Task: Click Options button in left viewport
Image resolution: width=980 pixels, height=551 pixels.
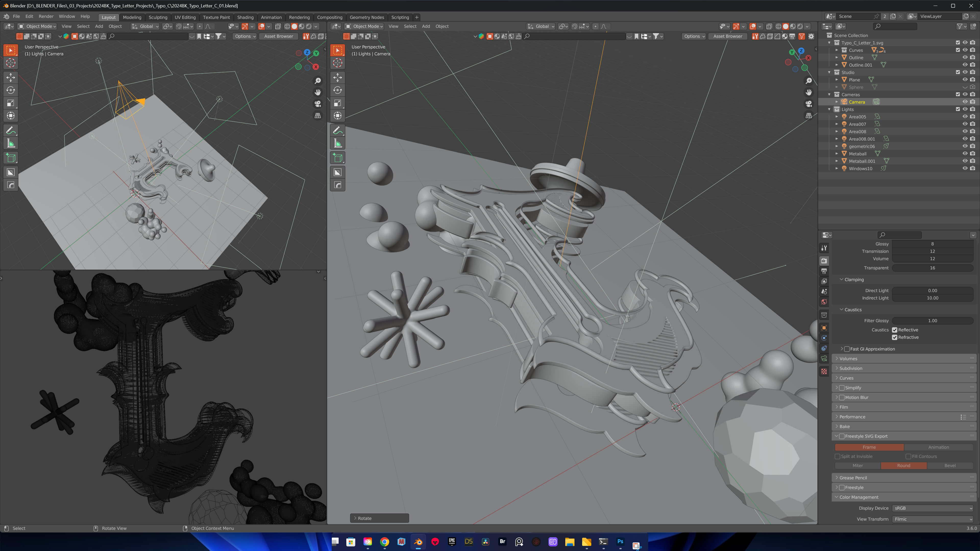Action: (x=245, y=36)
